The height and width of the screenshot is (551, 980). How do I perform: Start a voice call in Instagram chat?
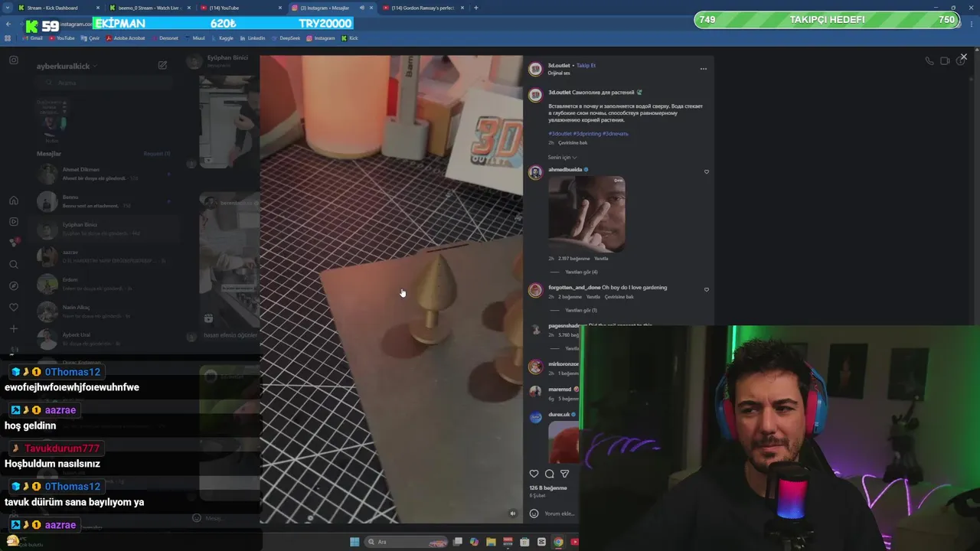point(929,61)
